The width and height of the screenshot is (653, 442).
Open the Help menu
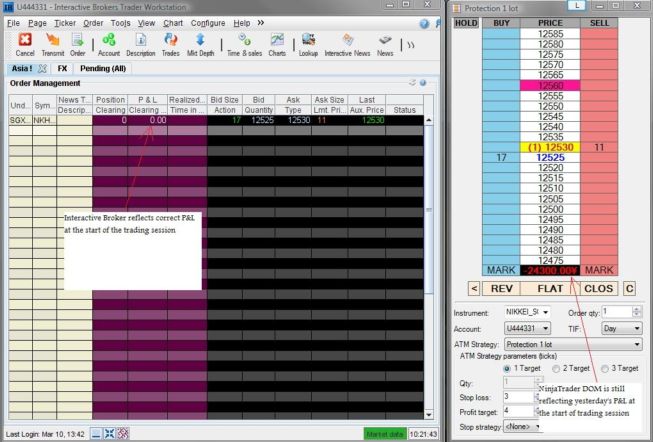tap(242, 23)
